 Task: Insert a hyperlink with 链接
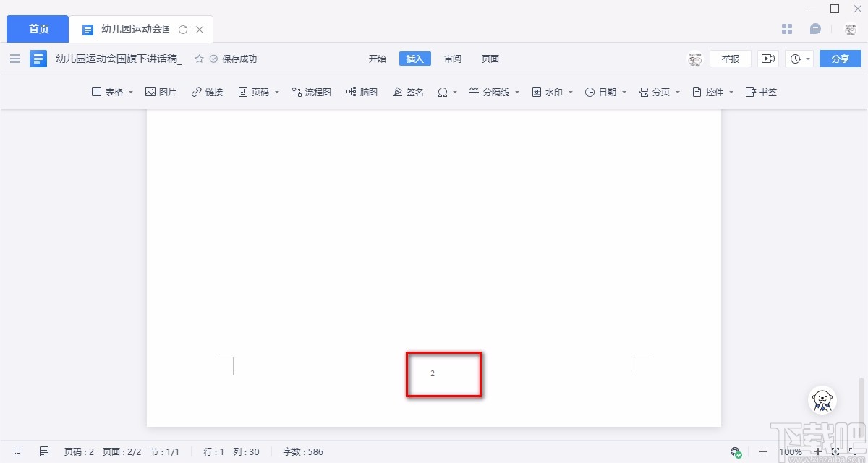(x=207, y=92)
